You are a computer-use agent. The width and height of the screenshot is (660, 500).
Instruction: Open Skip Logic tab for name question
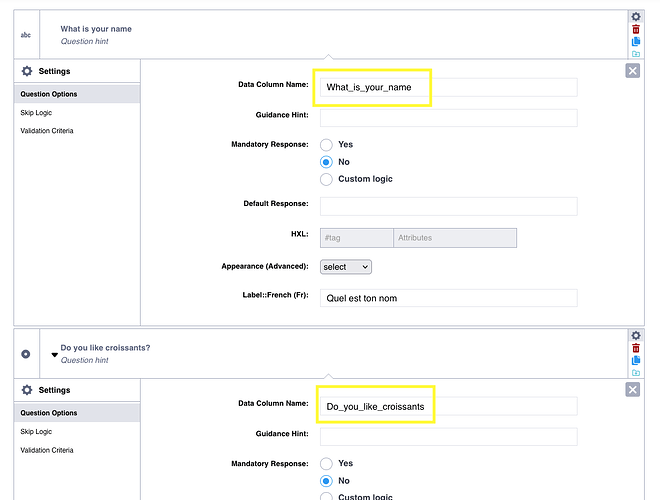[36, 113]
